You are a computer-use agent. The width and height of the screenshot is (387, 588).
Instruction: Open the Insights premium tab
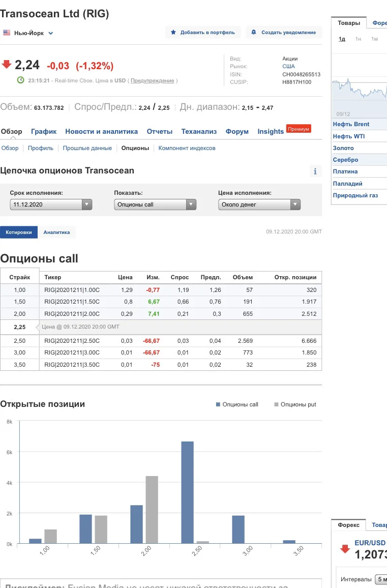click(x=271, y=131)
